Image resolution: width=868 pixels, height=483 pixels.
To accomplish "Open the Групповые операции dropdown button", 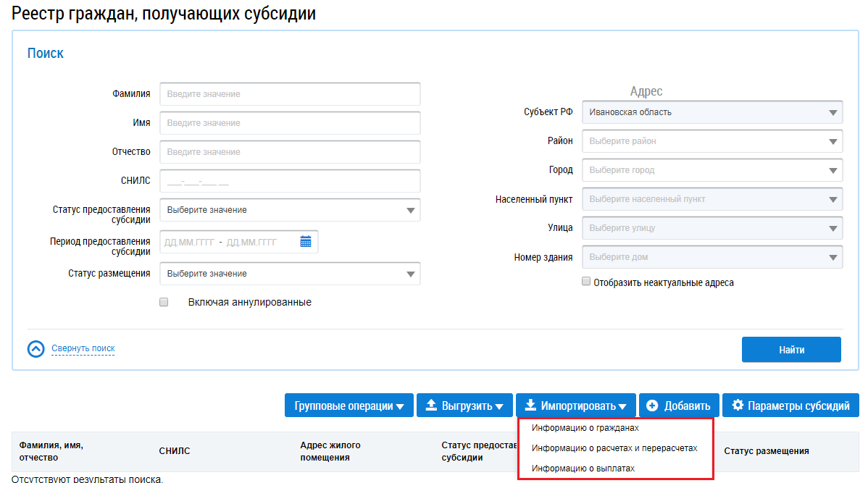I will [x=349, y=406].
